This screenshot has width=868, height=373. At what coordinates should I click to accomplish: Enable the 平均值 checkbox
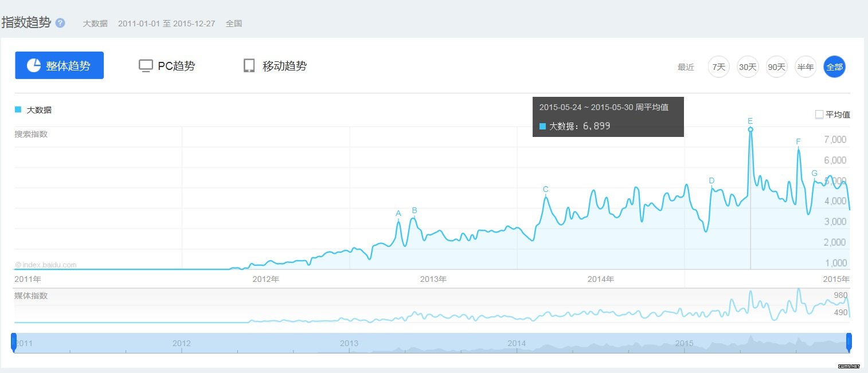point(819,115)
